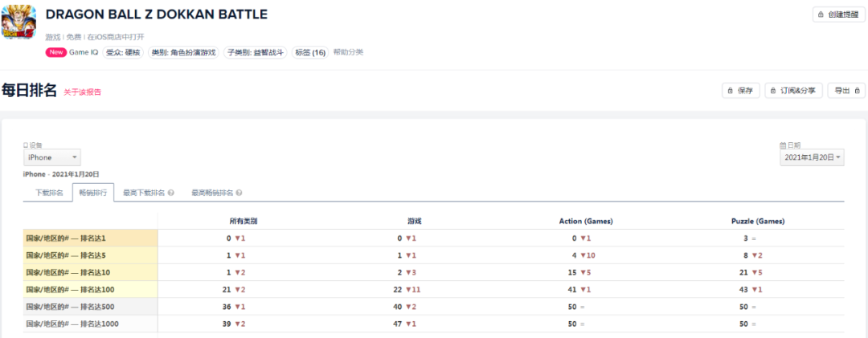
Task: Select the 畅销排行 tab
Action: tap(92, 193)
